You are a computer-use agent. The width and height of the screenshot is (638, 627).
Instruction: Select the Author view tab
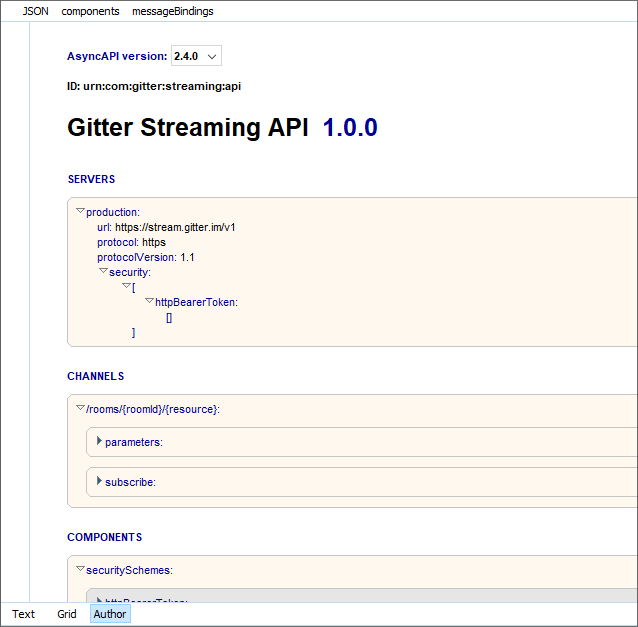110,614
